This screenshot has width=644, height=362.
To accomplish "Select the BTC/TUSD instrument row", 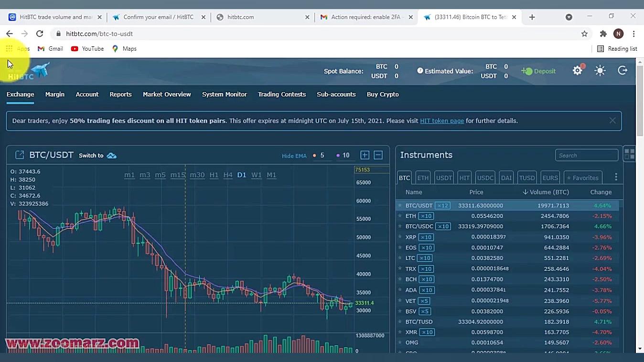I will (x=507, y=321).
